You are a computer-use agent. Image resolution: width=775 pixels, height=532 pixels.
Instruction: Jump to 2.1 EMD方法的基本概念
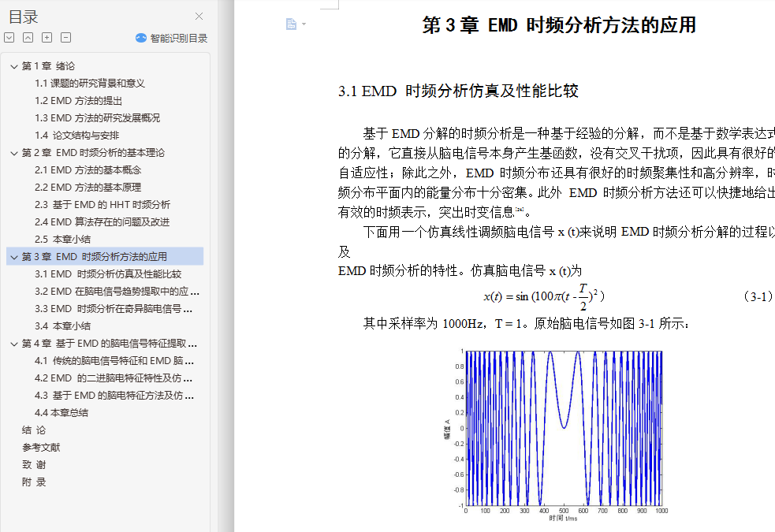(x=88, y=170)
